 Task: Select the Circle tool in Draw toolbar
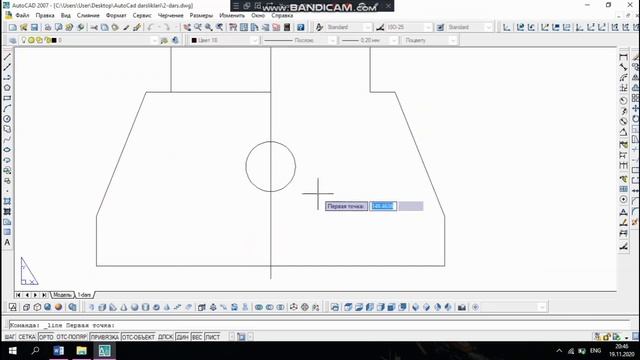pos(7,119)
